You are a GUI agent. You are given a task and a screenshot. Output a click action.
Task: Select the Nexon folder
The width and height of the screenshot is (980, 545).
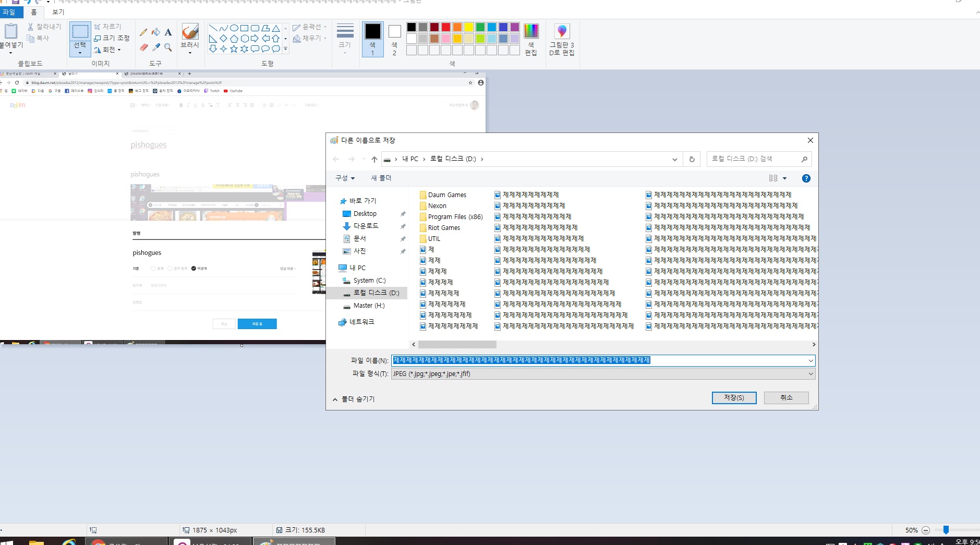click(x=433, y=206)
